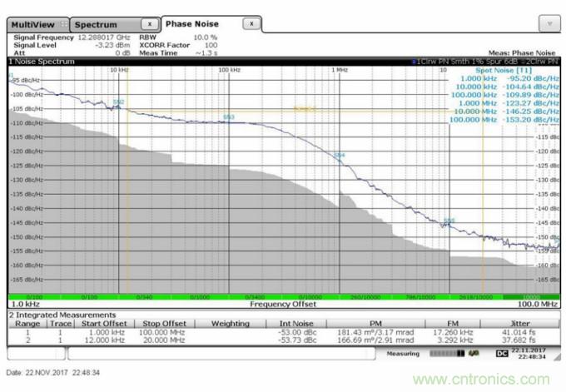Screen dimensions: 566x392
Task: Click the Signal Frequency value 12.288017 GHz
Action: [x=103, y=38]
